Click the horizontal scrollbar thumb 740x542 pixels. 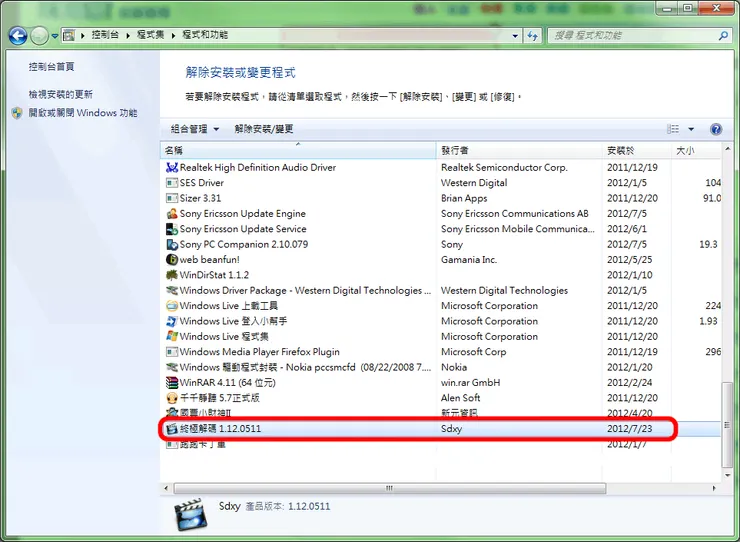coord(390,488)
